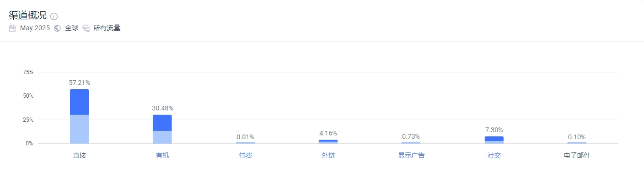Image resolution: width=644 pixels, height=185 pixels.
Task: Click the globe icon next to 全球
Action: [57, 28]
